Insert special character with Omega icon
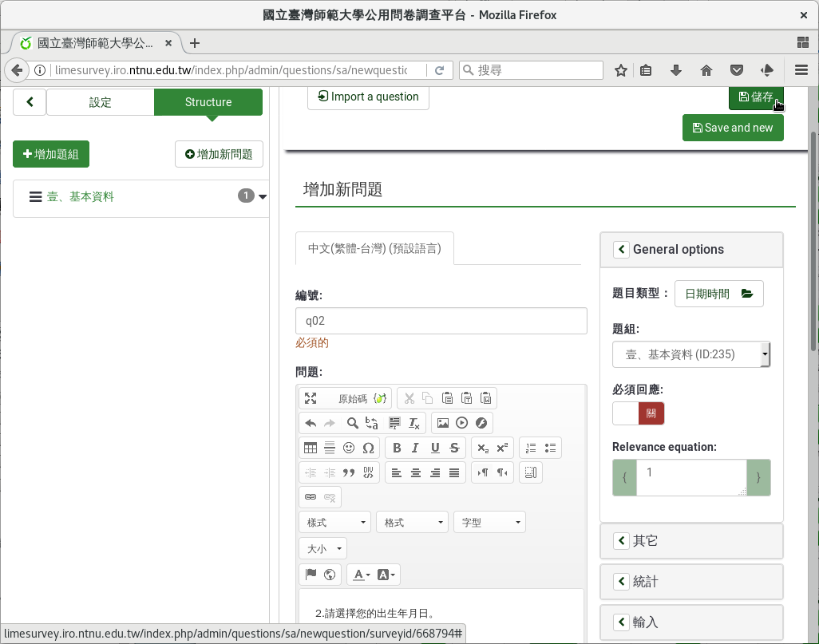This screenshot has width=819, height=644. (368, 448)
